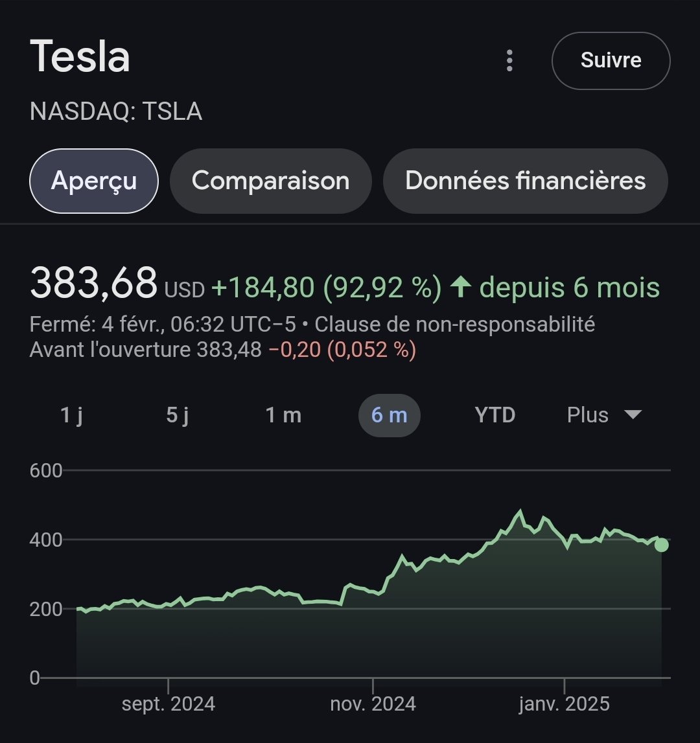Switch to the Comparaison tab
This screenshot has height=743, width=700.
point(270,181)
